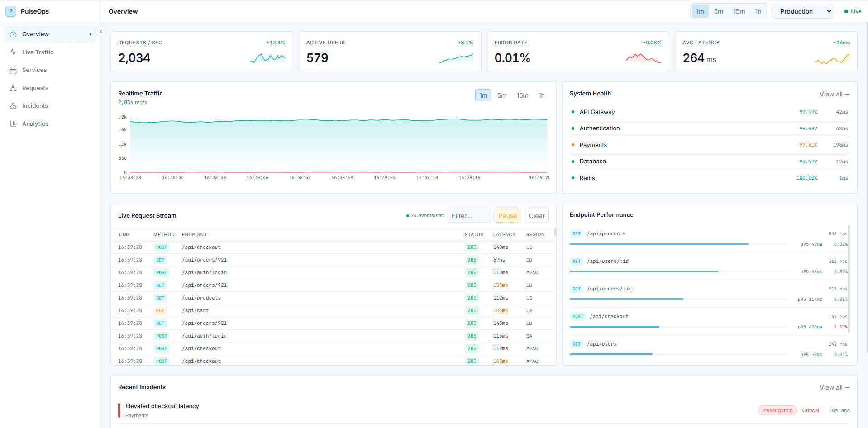Click the Active Users sparkline chart
868x428 pixels.
tap(456, 58)
